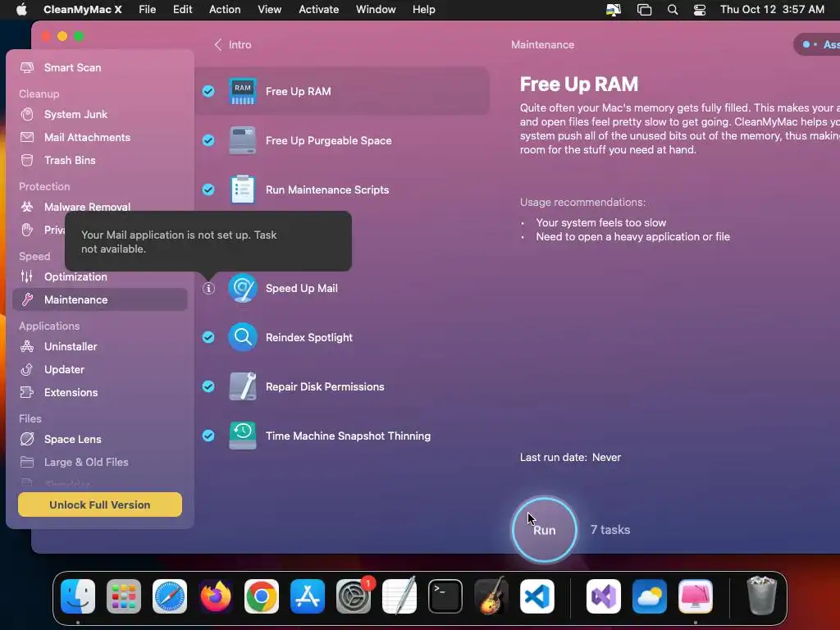Launch Safari from the Dock
This screenshot has width=840, height=630.
[170, 596]
